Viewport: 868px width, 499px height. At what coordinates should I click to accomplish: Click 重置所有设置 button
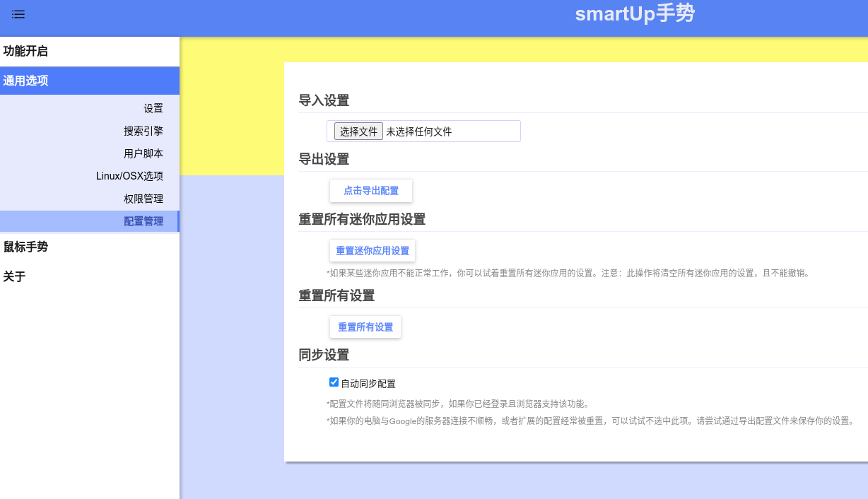(365, 327)
